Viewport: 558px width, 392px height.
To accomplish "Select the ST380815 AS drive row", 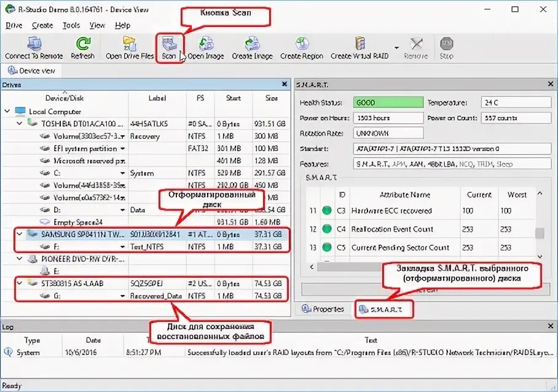I will point(152,283).
